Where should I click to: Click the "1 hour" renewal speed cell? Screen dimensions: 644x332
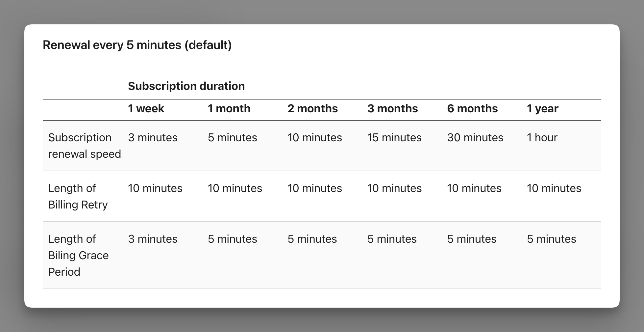pyautogui.click(x=542, y=138)
